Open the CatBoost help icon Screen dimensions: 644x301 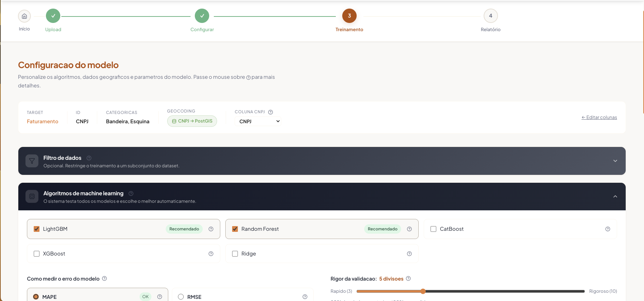tap(608, 229)
